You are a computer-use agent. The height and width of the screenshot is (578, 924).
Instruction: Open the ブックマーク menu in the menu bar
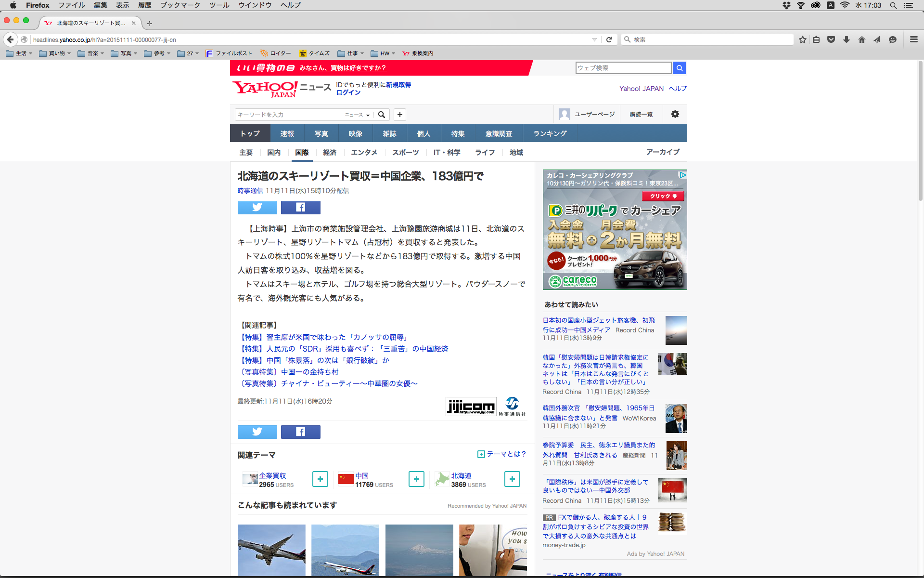180,5
